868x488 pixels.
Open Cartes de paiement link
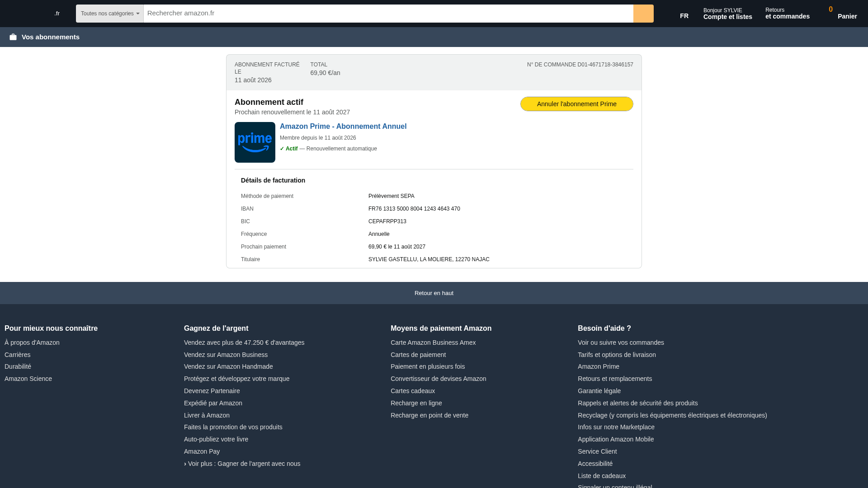pyautogui.click(x=418, y=355)
